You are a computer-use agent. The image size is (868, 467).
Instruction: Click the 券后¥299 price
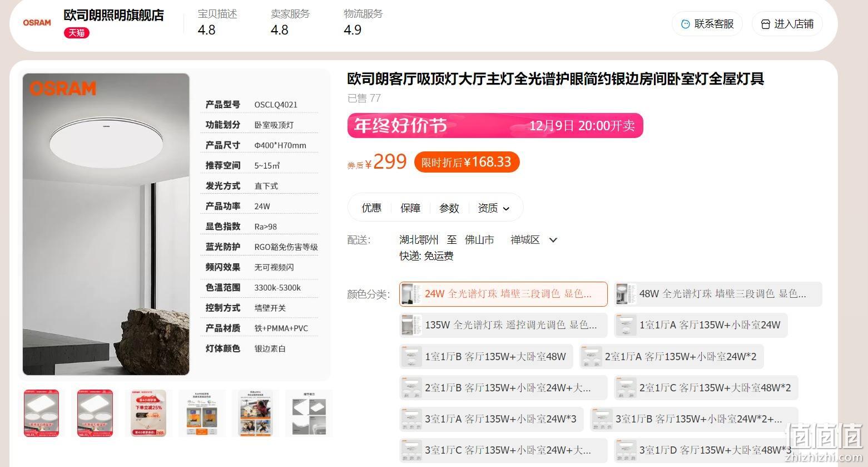coord(377,162)
